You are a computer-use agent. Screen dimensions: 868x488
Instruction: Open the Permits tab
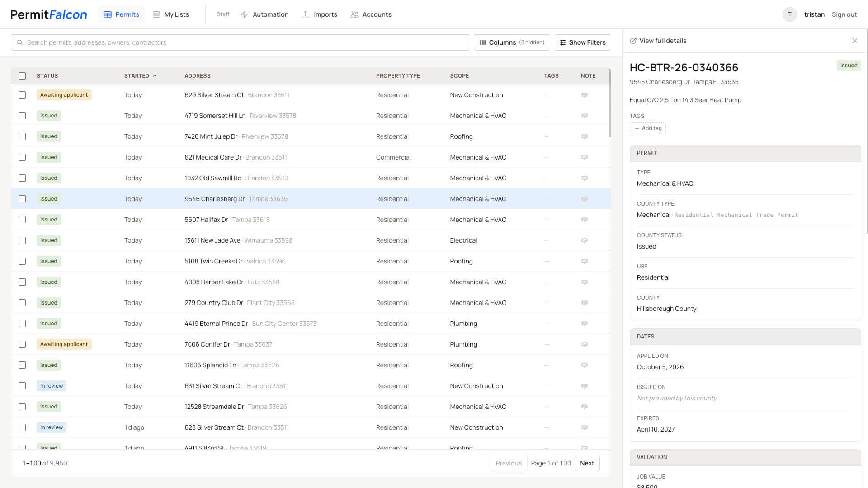pyautogui.click(x=121, y=14)
